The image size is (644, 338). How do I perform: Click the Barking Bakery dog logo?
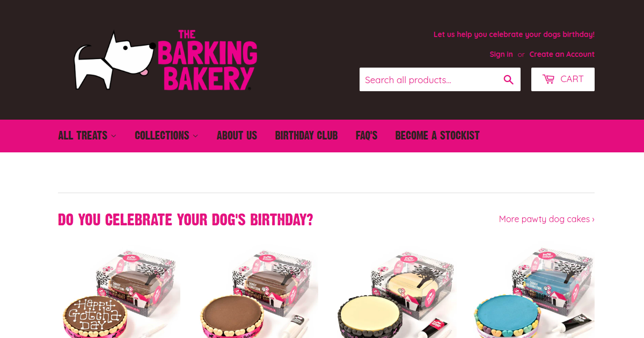coord(115,61)
